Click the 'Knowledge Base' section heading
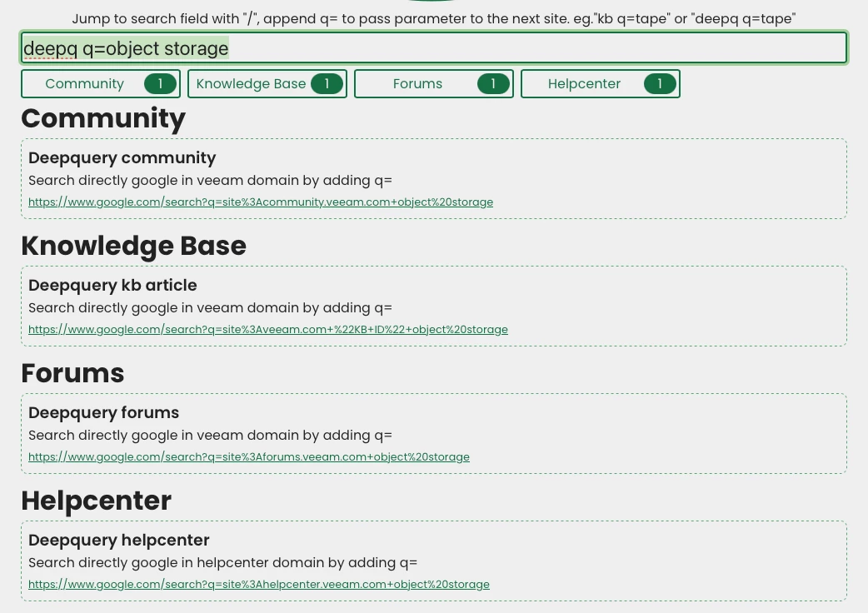The height and width of the screenshot is (613, 868). [x=134, y=246]
